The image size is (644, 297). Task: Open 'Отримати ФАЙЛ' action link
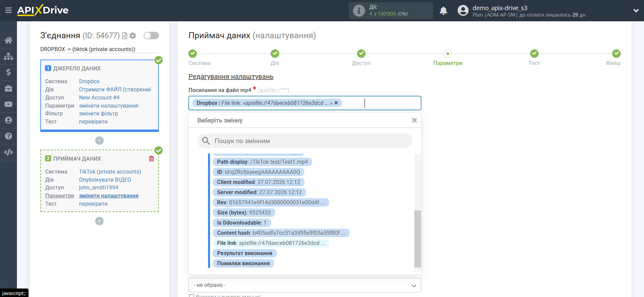[x=115, y=89]
